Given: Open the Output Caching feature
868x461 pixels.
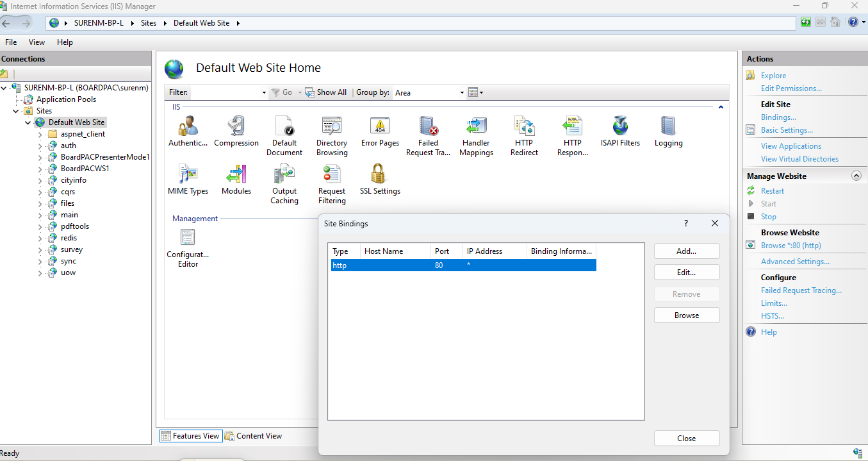Looking at the screenshot, I should coord(284,184).
